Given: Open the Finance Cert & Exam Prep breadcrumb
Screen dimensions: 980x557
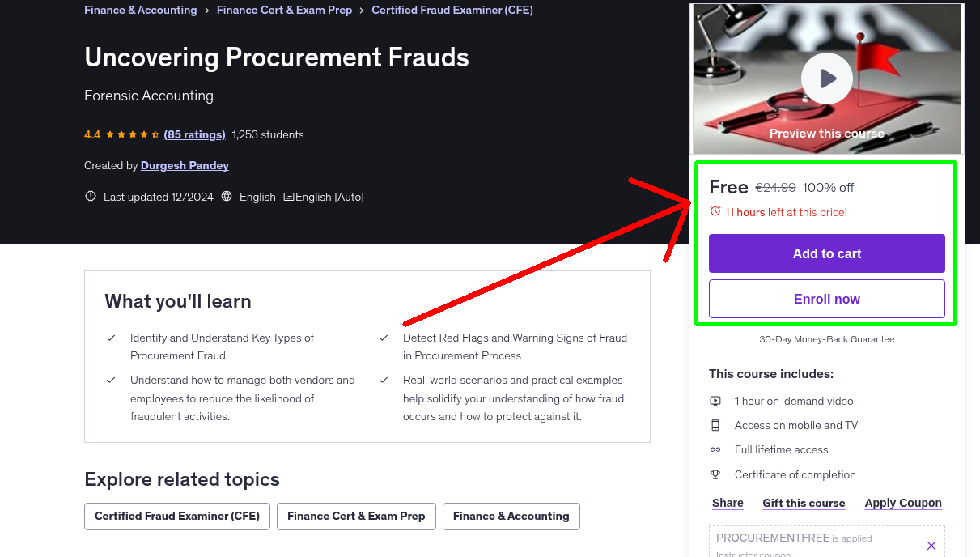Looking at the screenshot, I should pyautogui.click(x=284, y=11).
